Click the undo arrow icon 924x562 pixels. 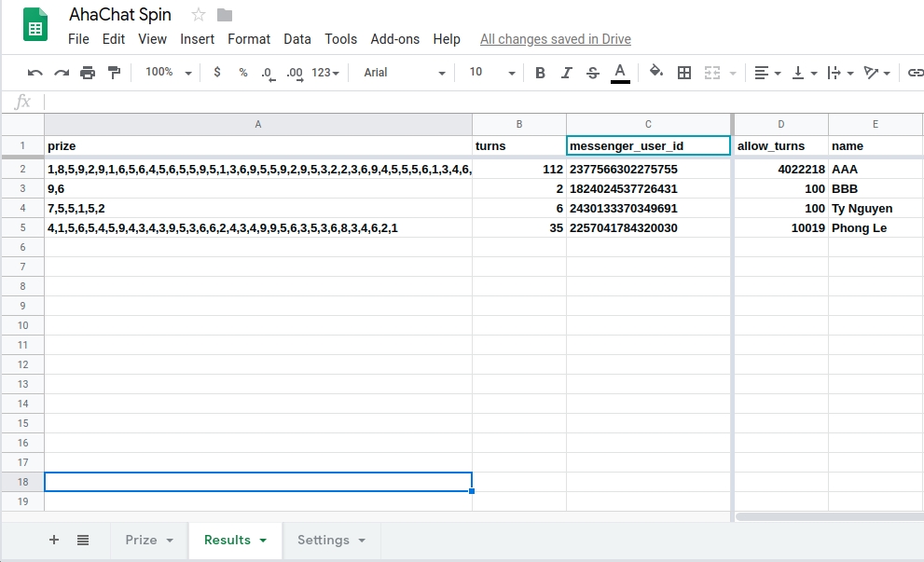click(35, 73)
